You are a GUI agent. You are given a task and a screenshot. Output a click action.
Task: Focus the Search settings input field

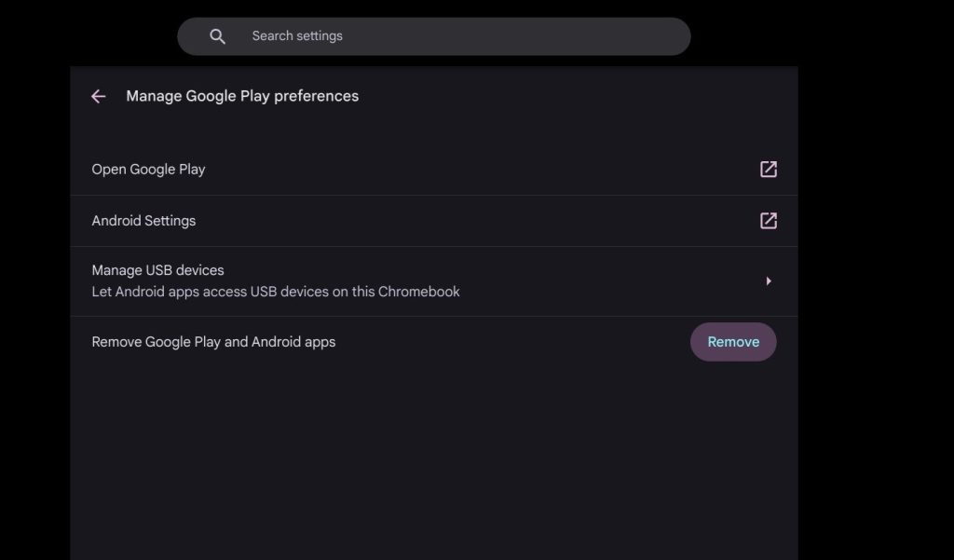(x=447, y=36)
